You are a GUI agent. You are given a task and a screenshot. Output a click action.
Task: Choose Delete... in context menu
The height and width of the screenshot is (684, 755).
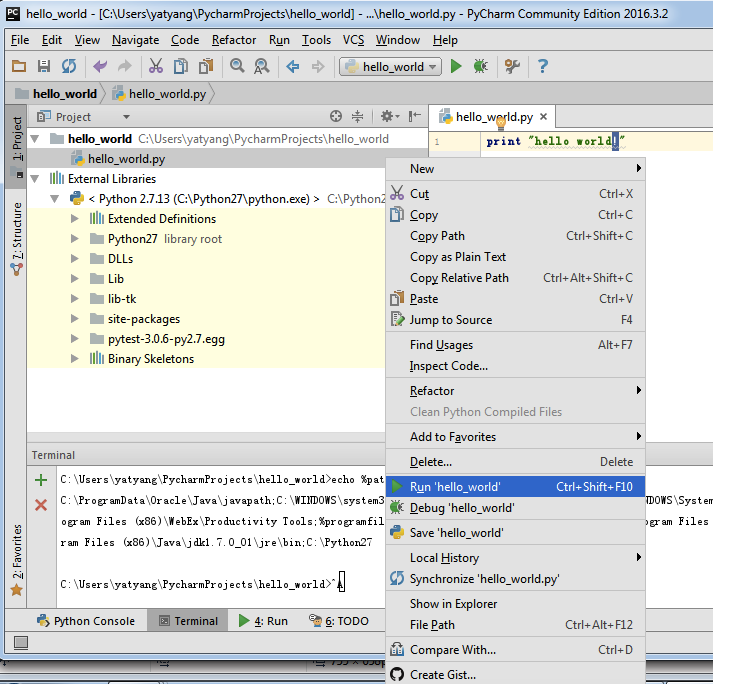[515, 462]
